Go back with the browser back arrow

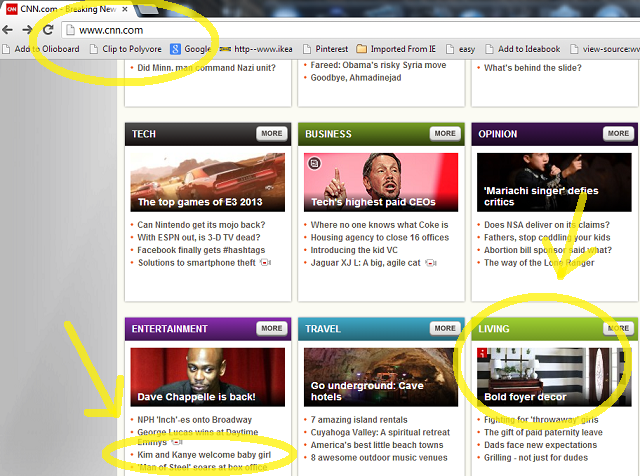[7, 30]
